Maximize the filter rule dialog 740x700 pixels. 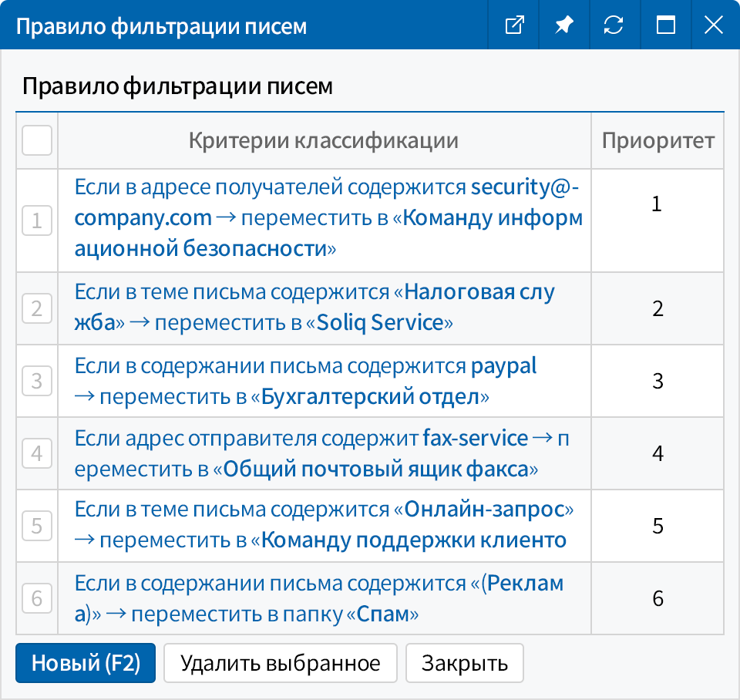pyautogui.click(x=665, y=25)
